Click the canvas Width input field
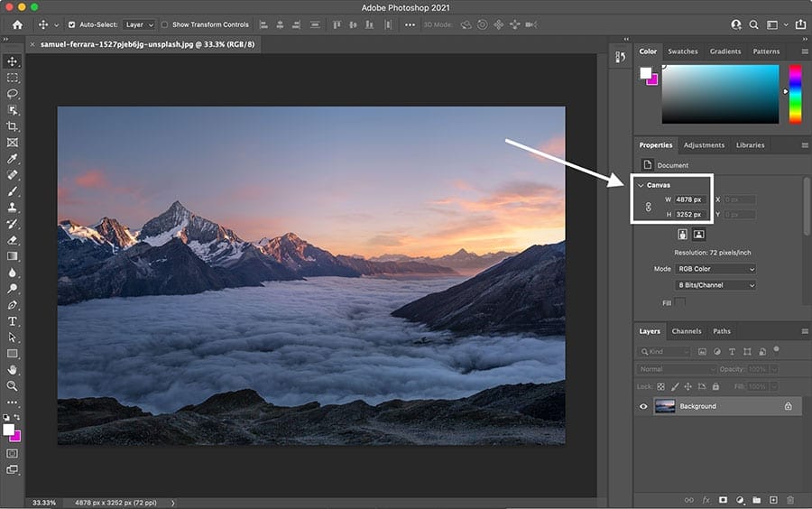The height and width of the screenshot is (509, 812). (x=690, y=199)
